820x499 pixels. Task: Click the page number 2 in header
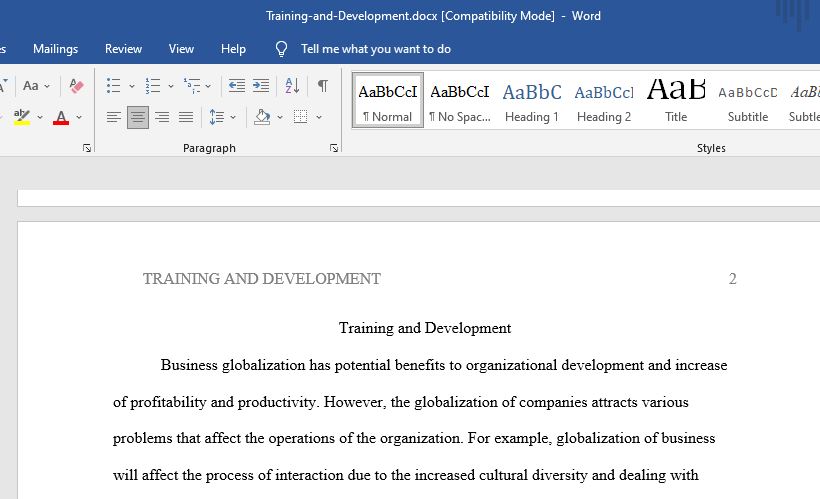tap(733, 279)
